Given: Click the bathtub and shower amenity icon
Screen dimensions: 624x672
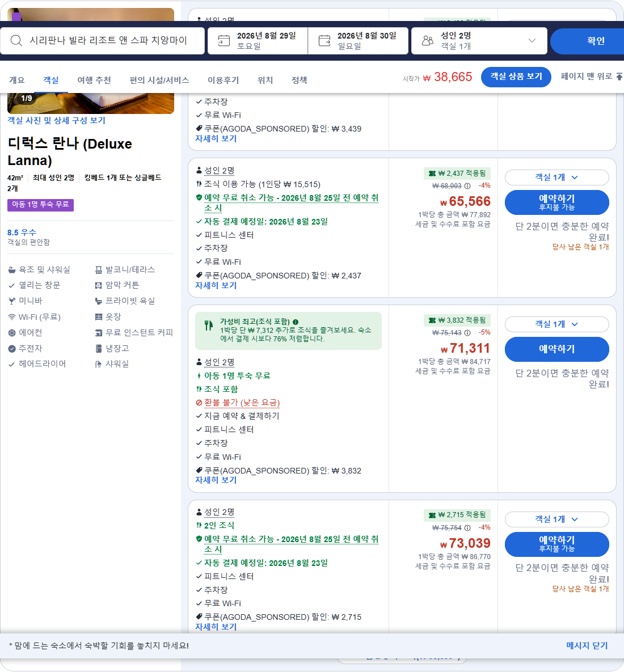Looking at the screenshot, I should pos(11,270).
